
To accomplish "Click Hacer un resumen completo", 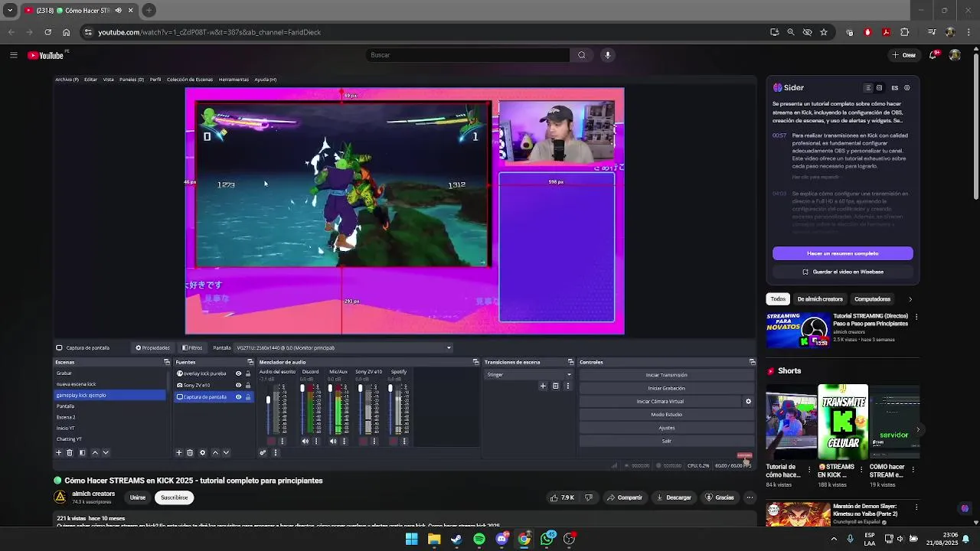I will tap(842, 253).
